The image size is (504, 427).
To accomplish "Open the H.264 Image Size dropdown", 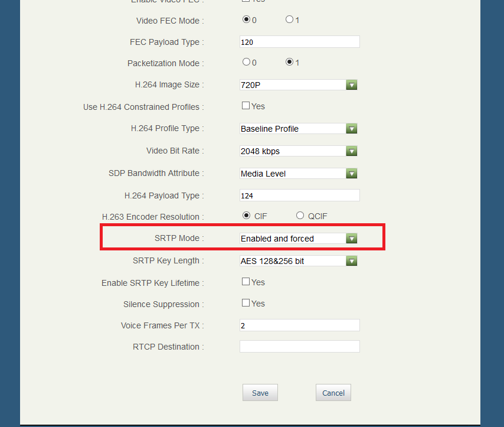I will click(298, 85).
